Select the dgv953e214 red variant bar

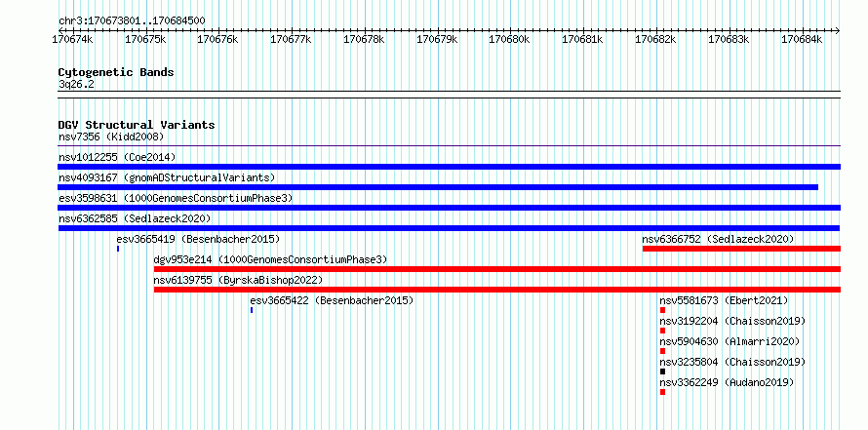click(x=497, y=269)
